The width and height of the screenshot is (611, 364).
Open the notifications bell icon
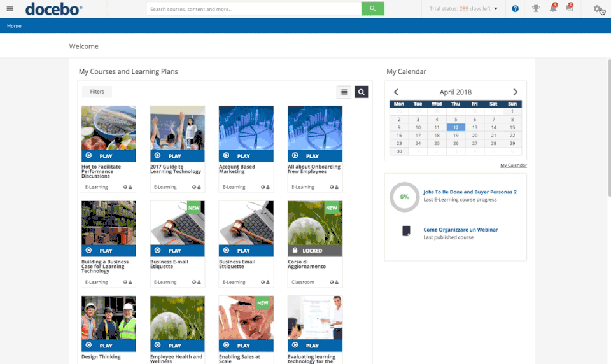point(553,8)
